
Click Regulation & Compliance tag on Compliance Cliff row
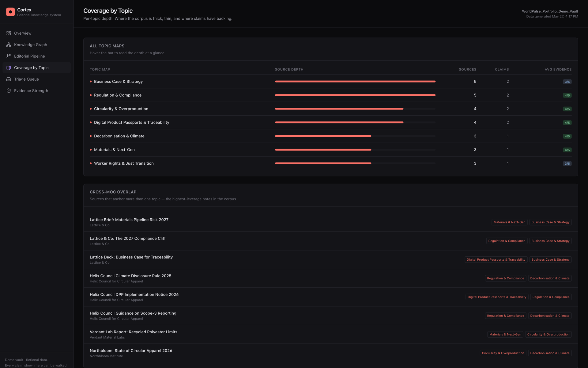tap(507, 241)
